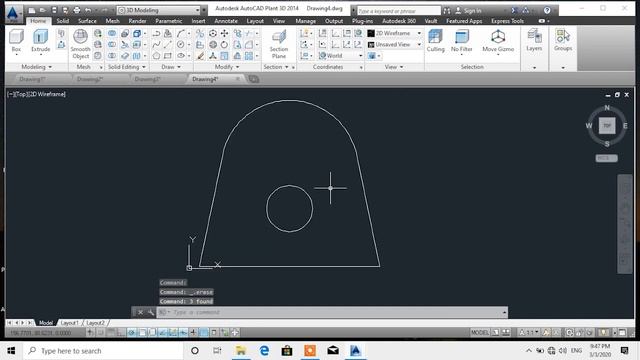Click the Solid Intersect icon
Screen dimensions: 640x360
(x=112, y=56)
